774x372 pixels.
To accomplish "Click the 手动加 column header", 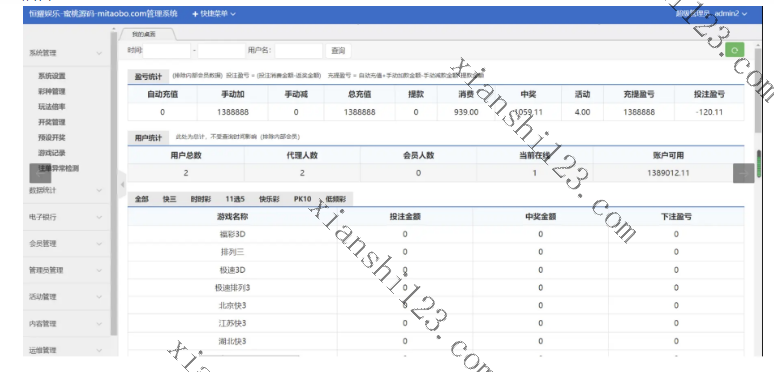I will (232, 94).
